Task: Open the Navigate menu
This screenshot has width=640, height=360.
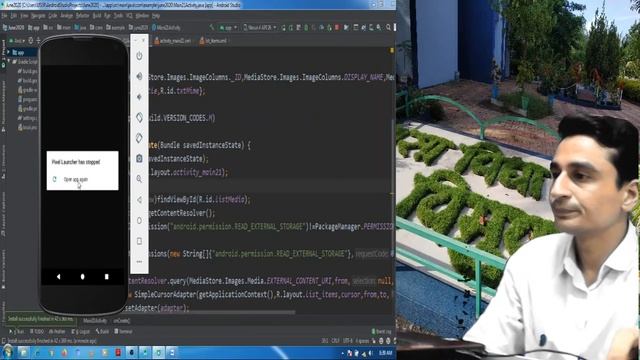Action: pos(38,16)
